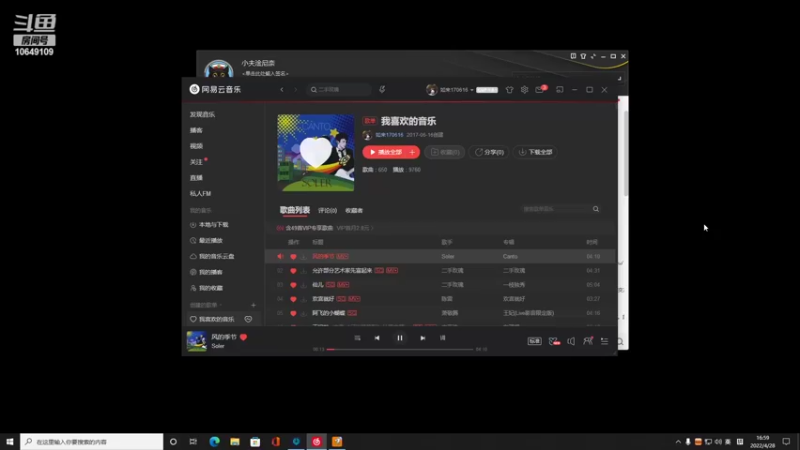Go back with the navigation back arrow
Viewport: 800px width, 450px height.
point(282,90)
